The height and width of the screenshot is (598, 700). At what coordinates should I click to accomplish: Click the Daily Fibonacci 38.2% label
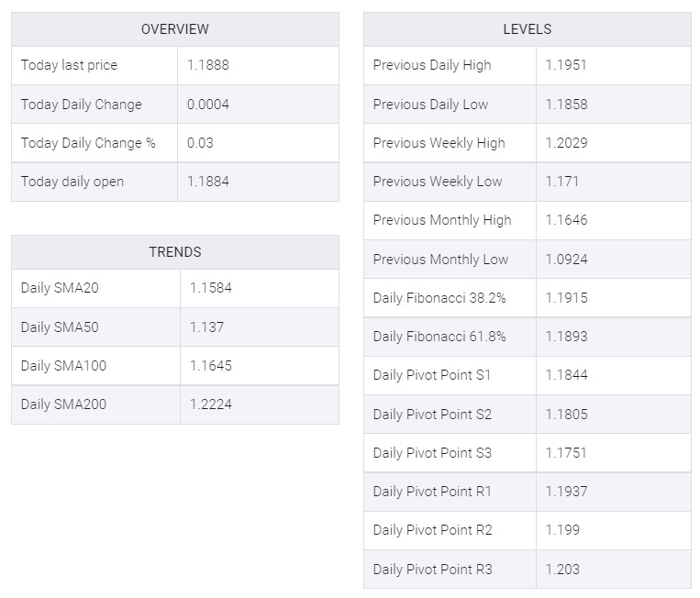tap(439, 298)
